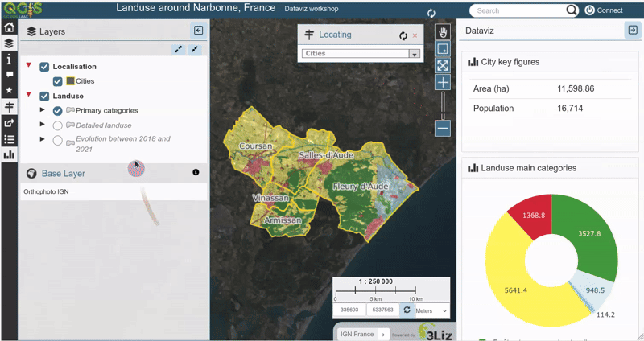Expand Detailed landuse legend arrow
The height and width of the screenshot is (341, 644).
42,124
